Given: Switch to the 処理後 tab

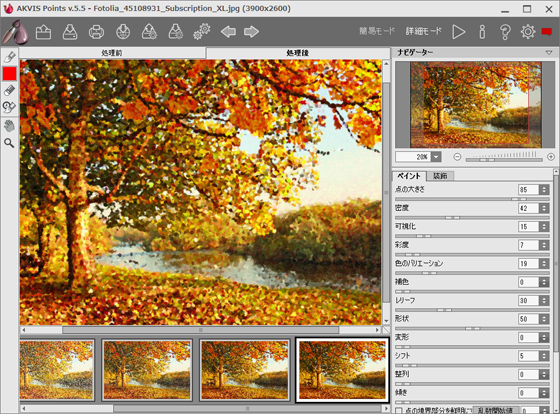Looking at the screenshot, I should point(298,53).
